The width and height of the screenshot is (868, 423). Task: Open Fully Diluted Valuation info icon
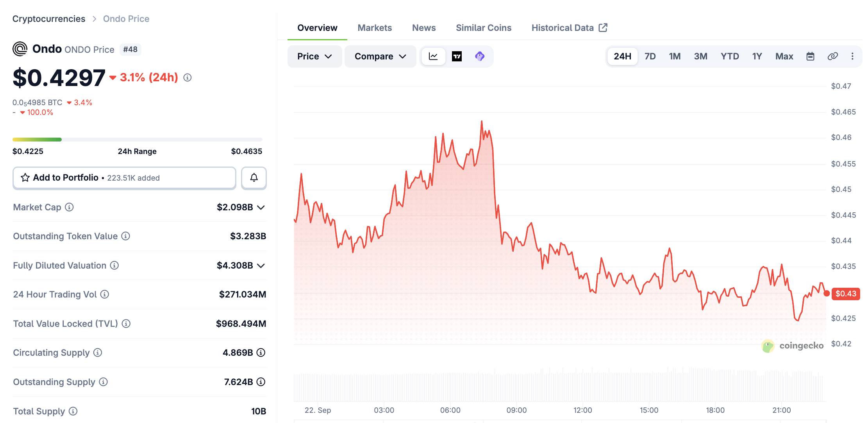(x=114, y=265)
